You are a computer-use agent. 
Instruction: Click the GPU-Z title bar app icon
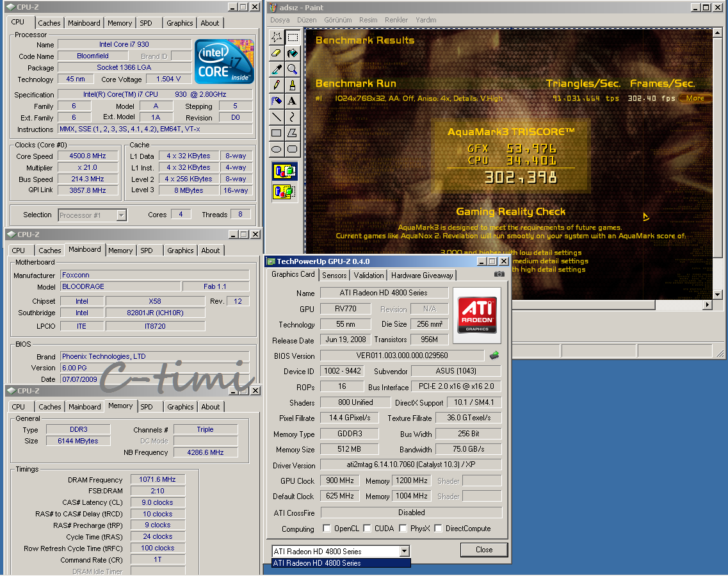tap(271, 261)
